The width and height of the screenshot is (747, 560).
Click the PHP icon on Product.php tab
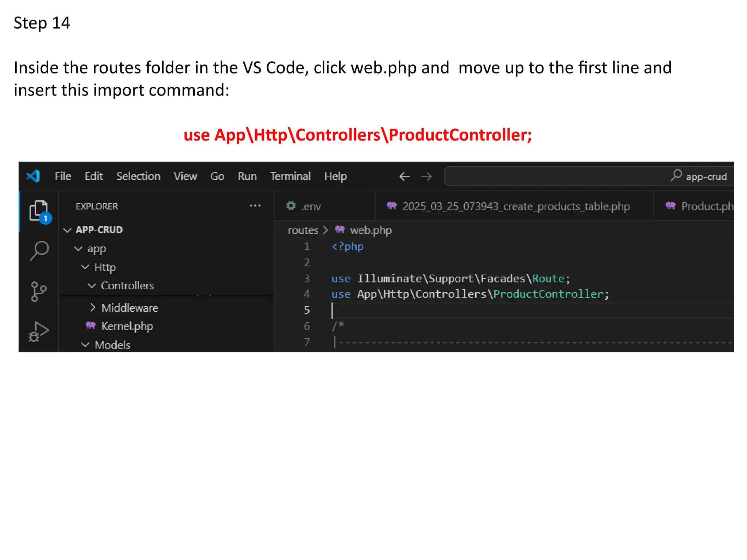[671, 206]
